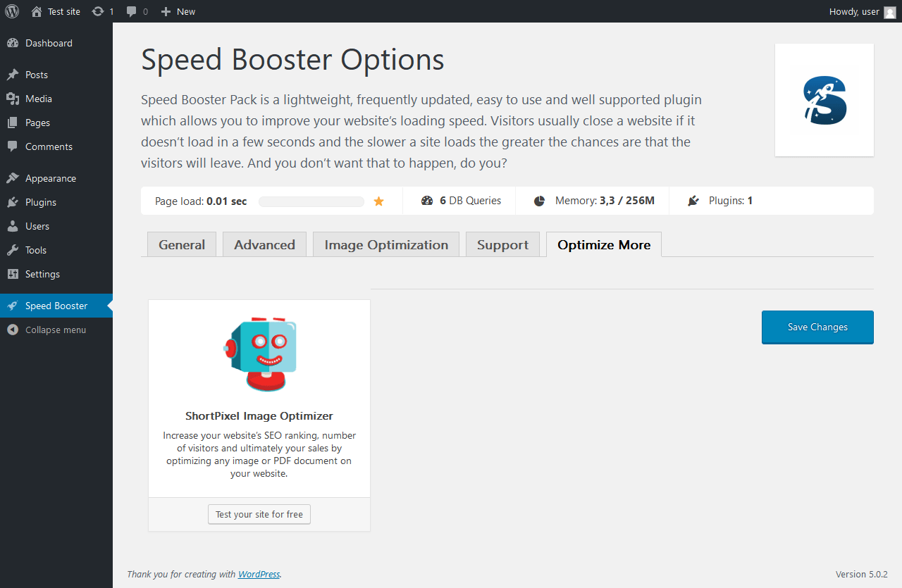Click the Speed Booster Options heading
Viewport: 902px width, 588px height.
(x=292, y=60)
